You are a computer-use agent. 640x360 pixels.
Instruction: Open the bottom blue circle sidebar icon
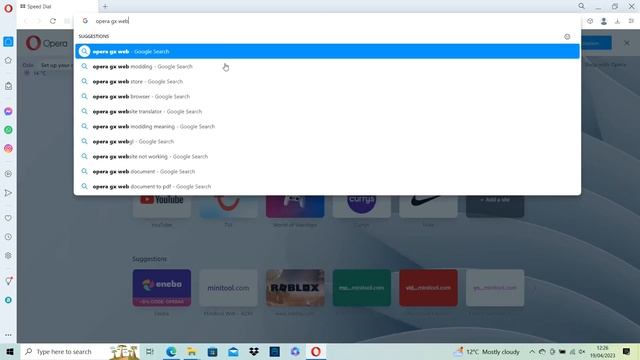(8, 300)
